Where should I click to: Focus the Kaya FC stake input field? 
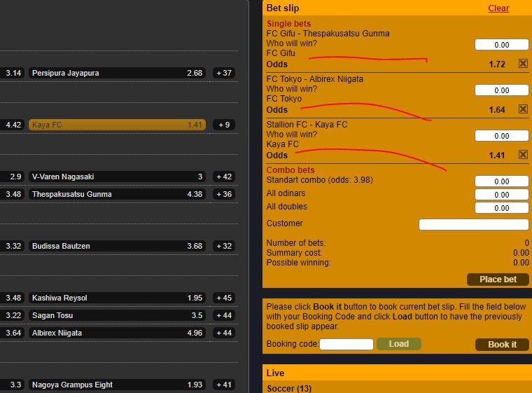click(x=501, y=135)
